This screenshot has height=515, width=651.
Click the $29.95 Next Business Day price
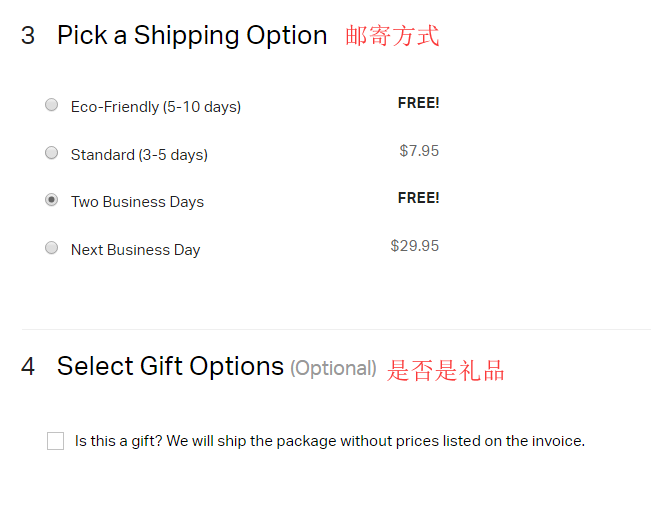415,246
